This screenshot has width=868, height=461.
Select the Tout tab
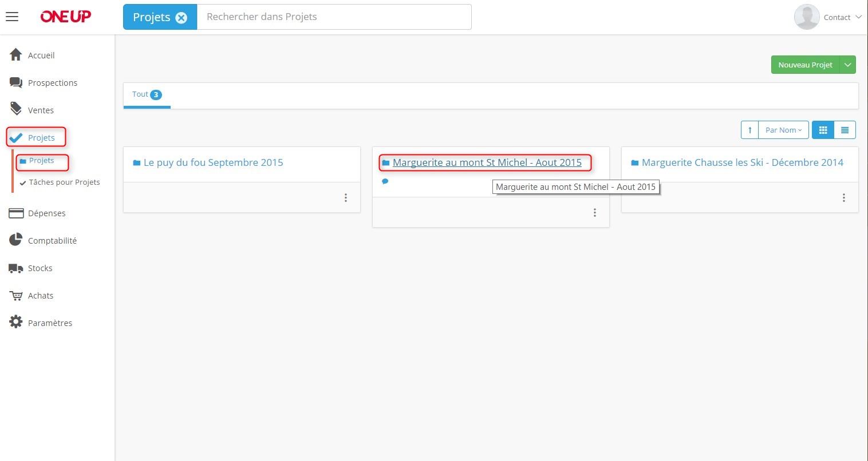pos(147,94)
